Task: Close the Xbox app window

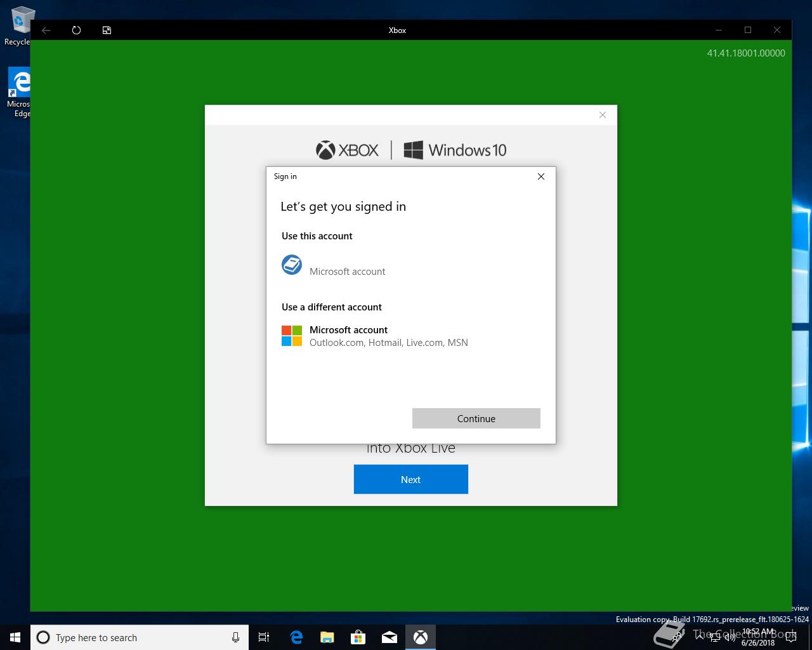Action: [777, 30]
